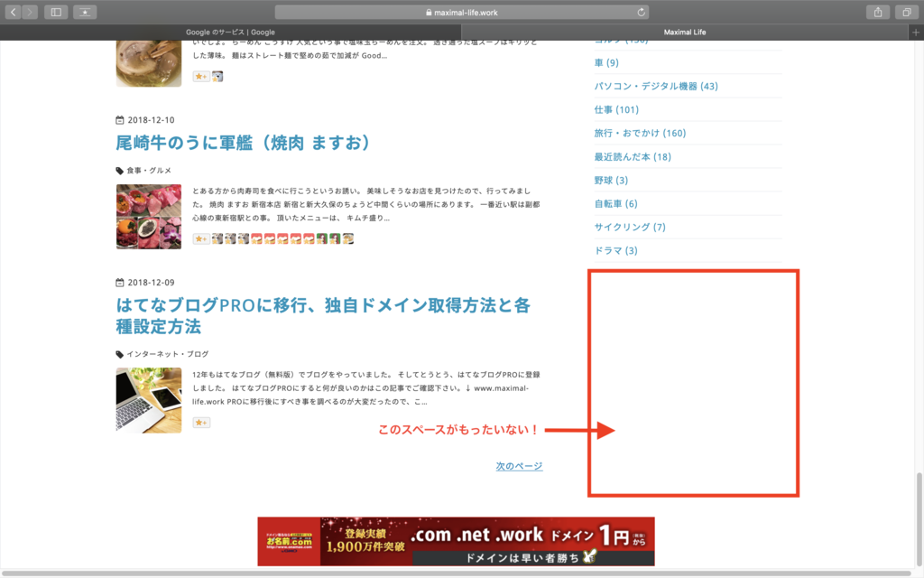924x578 pixels.
Task: Add Hatena star on はてなブログPRO article
Action: click(201, 423)
